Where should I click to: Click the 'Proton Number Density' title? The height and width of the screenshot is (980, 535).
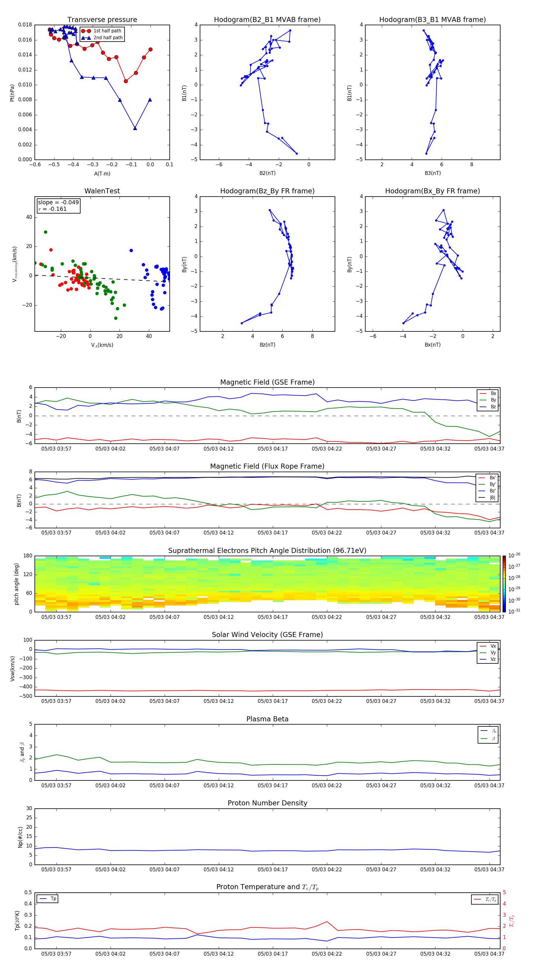pos(267,803)
